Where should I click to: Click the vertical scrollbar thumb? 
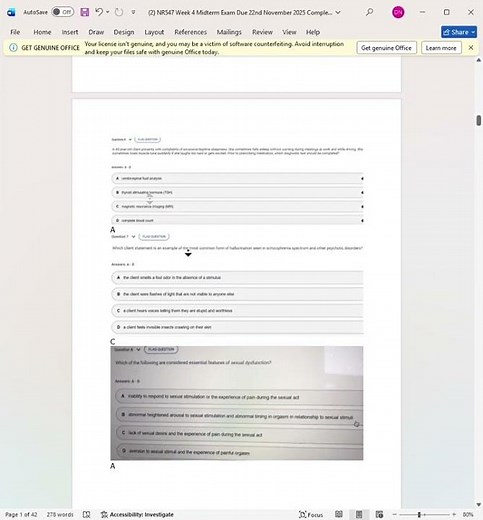click(x=479, y=120)
